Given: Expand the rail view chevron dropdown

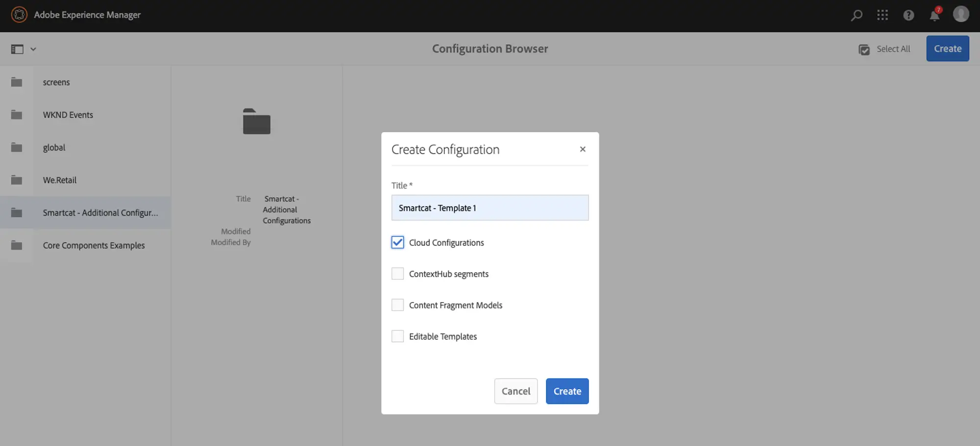Looking at the screenshot, I should pyautogui.click(x=33, y=49).
